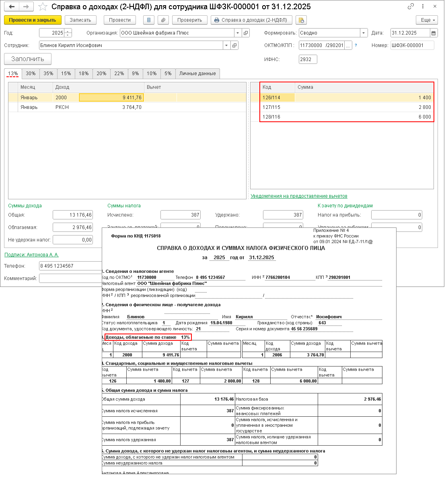Click the question mark help next to ОКТМО/КПП
This screenshot has height=477, width=448.
[x=356, y=45]
